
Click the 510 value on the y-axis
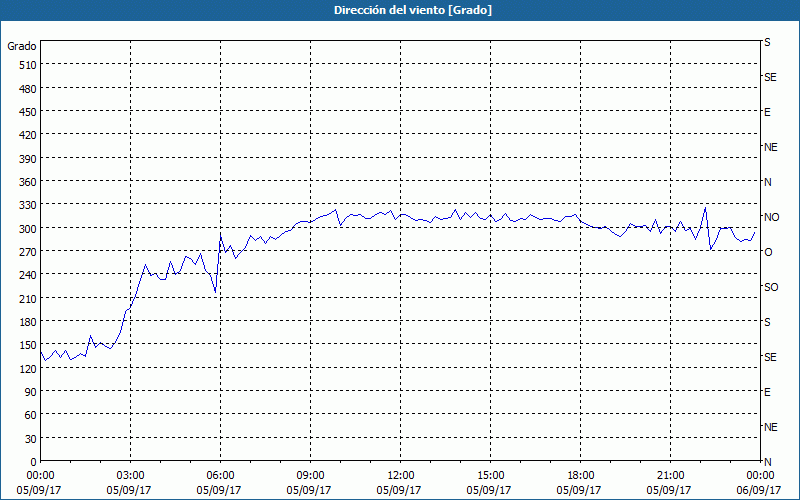point(28,65)
